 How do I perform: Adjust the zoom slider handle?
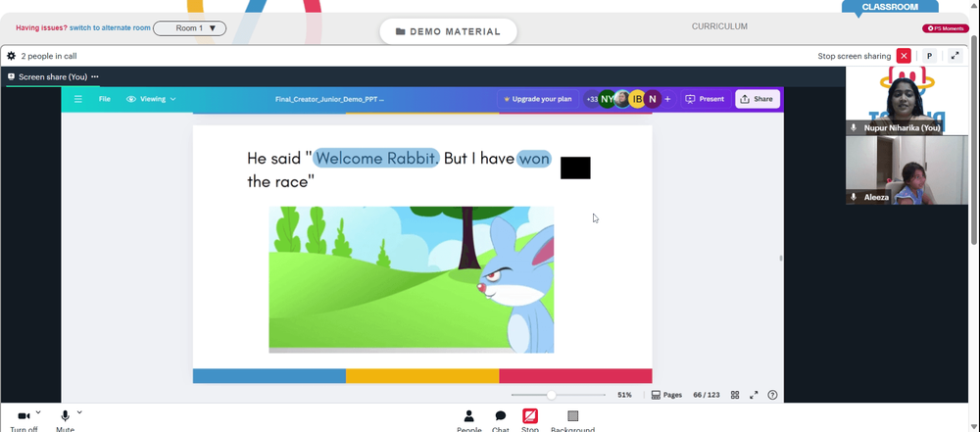pyautogui.click(x=551, y=395)
